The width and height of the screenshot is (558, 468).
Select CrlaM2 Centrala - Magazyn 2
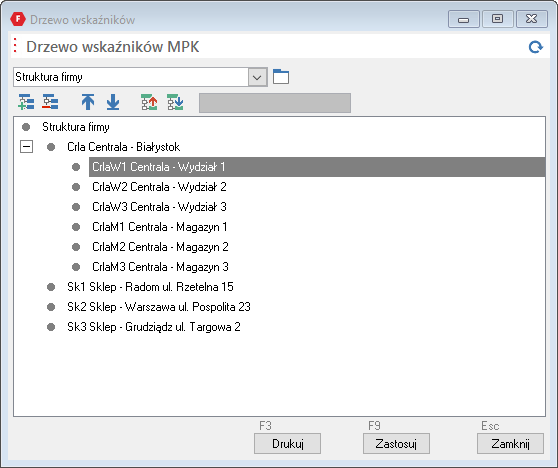click(x=160, y=247)
